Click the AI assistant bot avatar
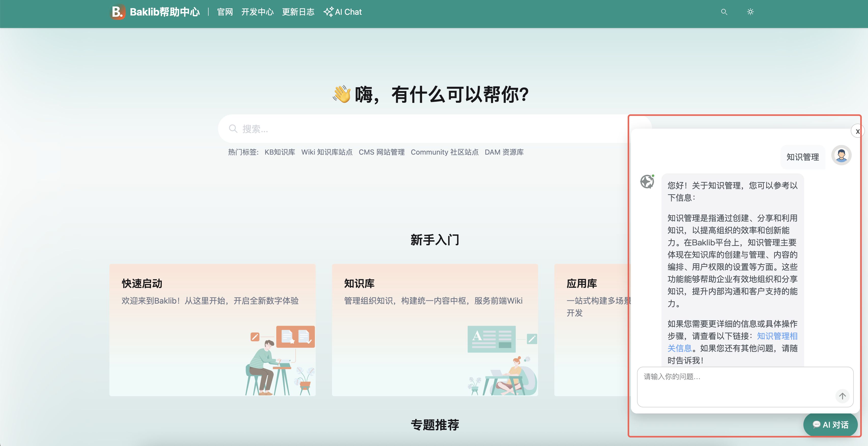 [647, 182]
